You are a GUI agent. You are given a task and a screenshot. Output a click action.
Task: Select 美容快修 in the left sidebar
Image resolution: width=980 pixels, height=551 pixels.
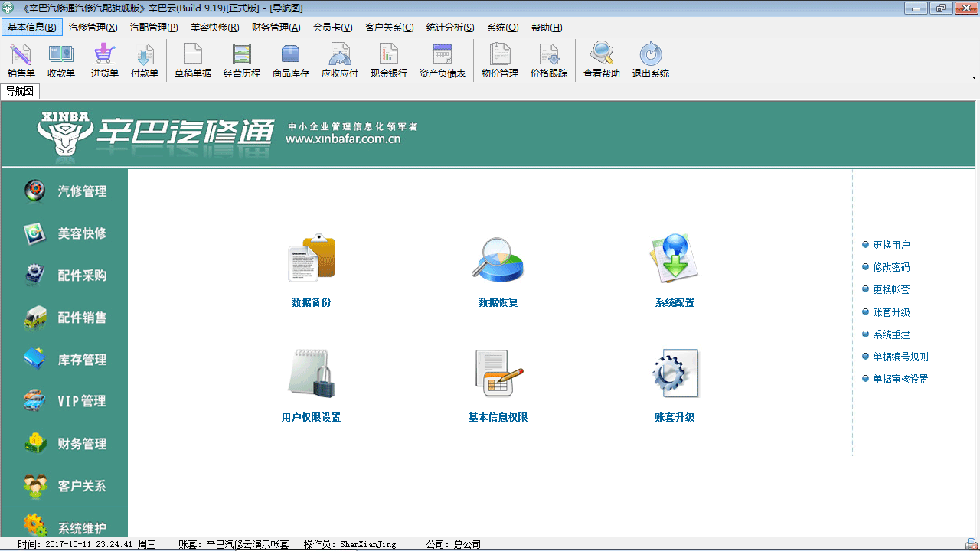pyautogui.click(x=64, y=233)
